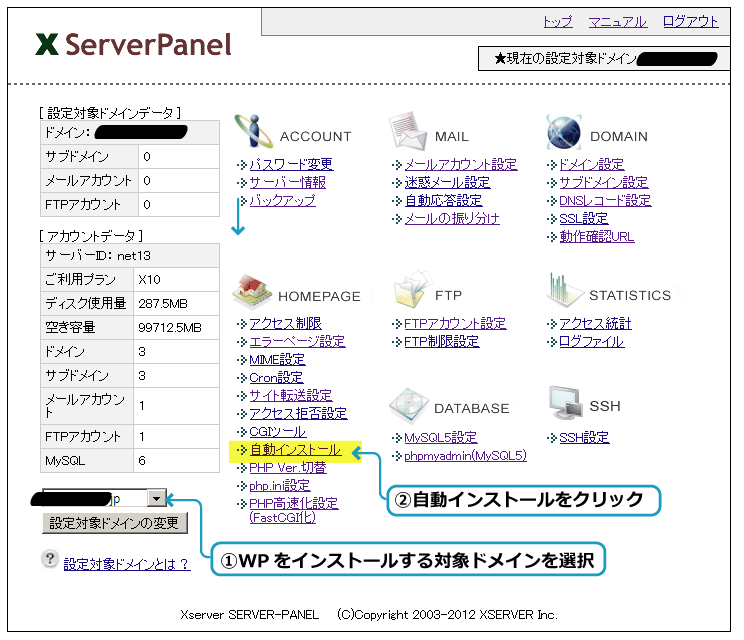The width and height of the screenshot is (744, 640).
Task: Open the SSL設定 link
Action: tap(584, 218)
